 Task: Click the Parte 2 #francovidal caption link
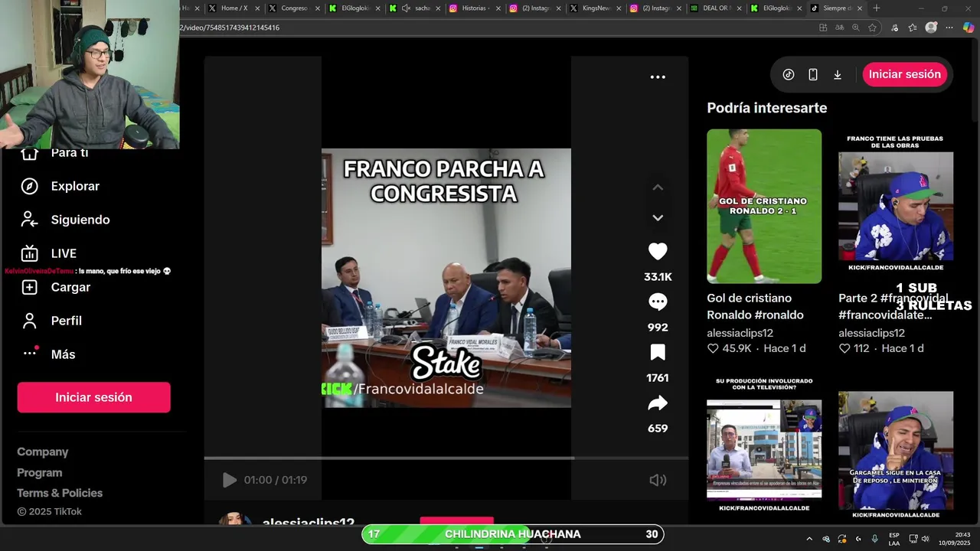(893, 306)
